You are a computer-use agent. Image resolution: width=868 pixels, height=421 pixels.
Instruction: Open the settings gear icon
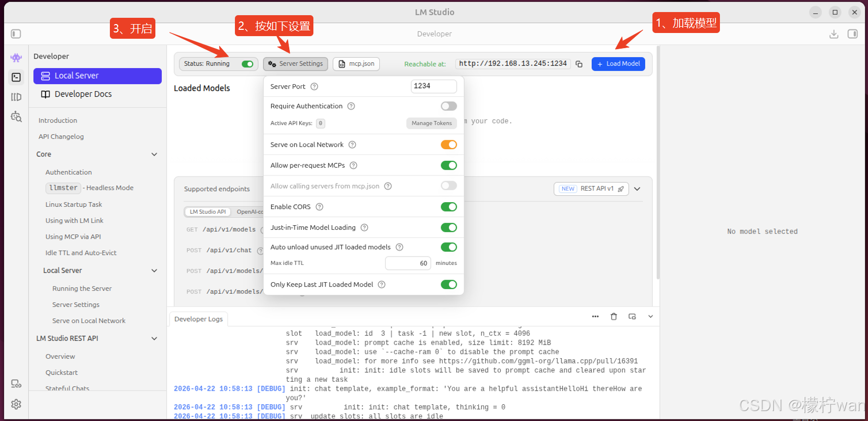[16, 404]
